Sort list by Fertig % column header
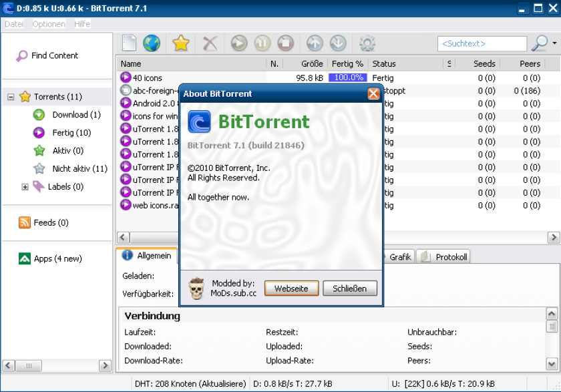Viewport: 561px width, 392px height. [347, 63]
